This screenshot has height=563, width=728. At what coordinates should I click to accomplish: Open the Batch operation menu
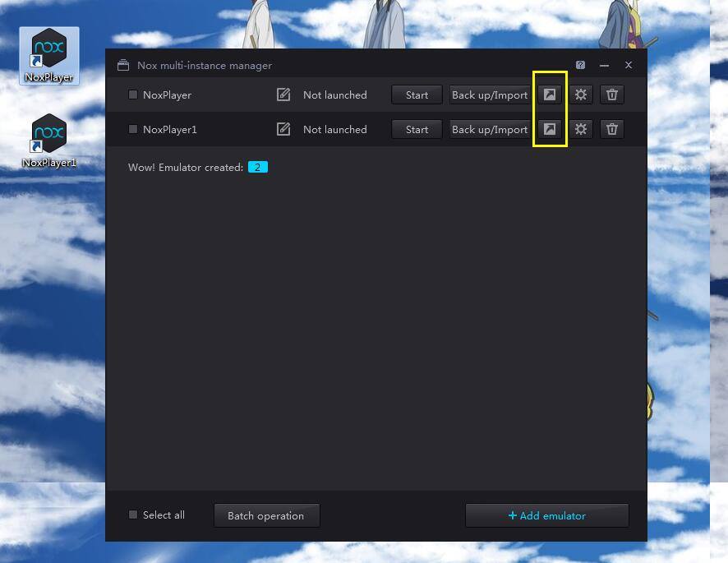pos(266,515)
